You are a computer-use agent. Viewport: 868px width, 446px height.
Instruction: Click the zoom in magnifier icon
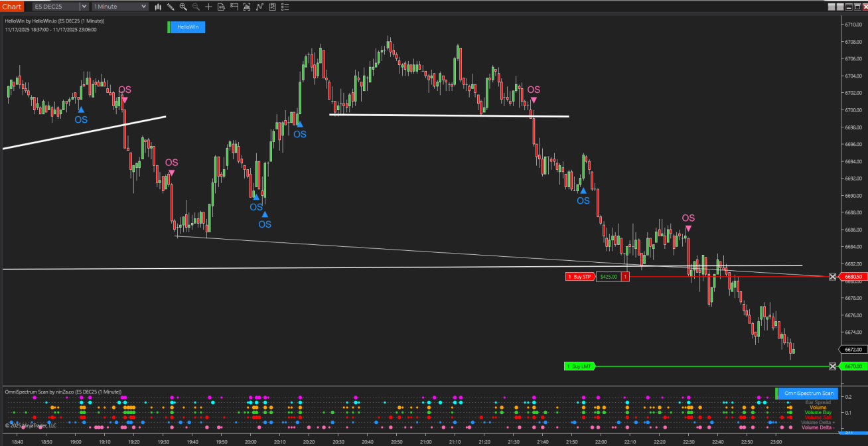[183, 7]
